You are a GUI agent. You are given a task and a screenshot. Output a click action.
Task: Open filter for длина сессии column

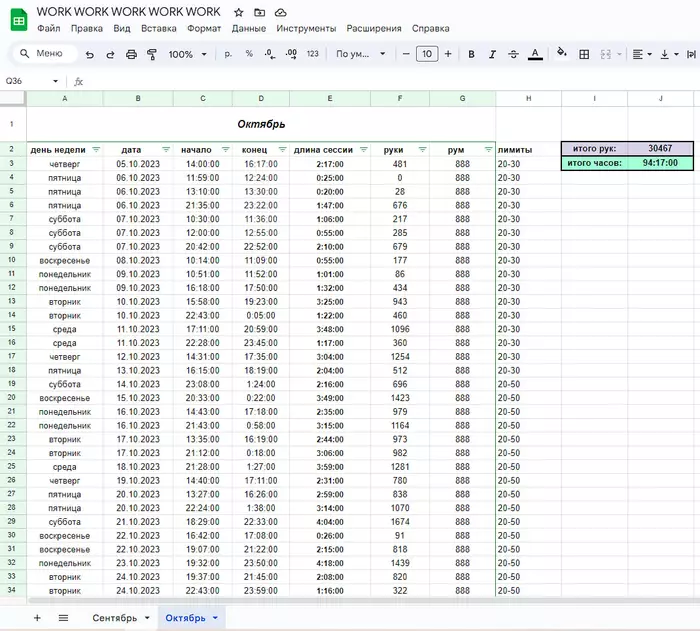[x=364, y=150]
